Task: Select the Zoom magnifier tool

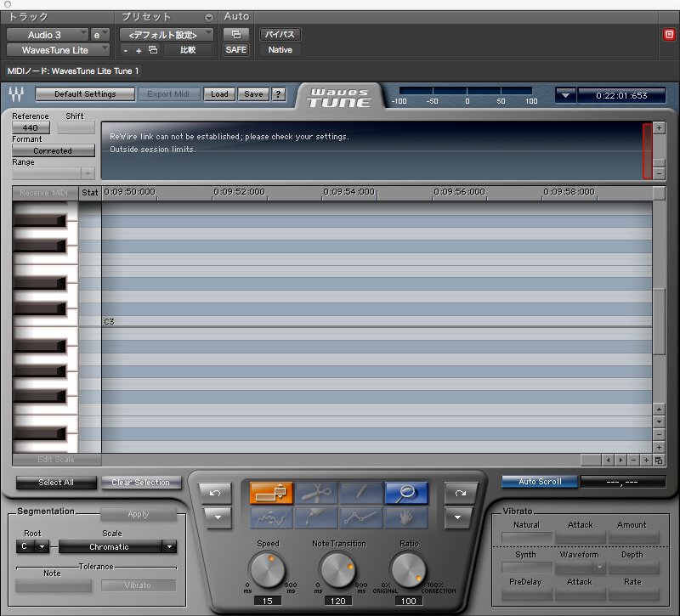Action: click(x=406, y=493)
